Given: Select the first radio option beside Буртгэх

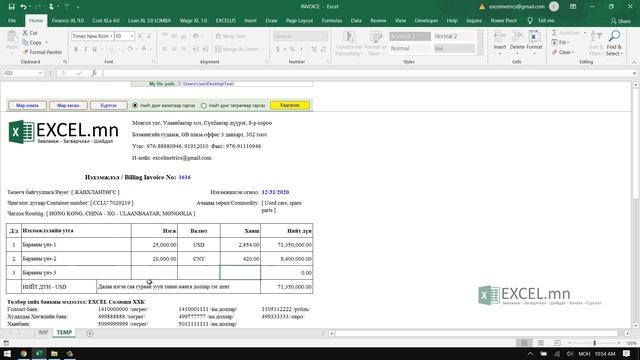Looking at the screenshot, I should point(135,105).
